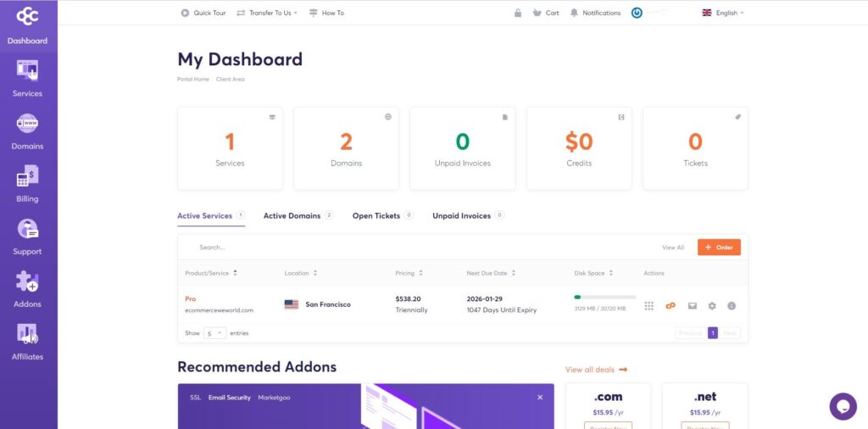
Task: Click the webmail envelope icon in Actions
Action: tap(692, 305)
